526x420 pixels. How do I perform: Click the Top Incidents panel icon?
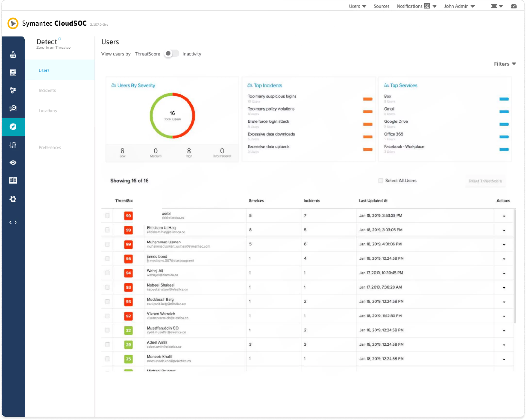click(x=250, y=85)
